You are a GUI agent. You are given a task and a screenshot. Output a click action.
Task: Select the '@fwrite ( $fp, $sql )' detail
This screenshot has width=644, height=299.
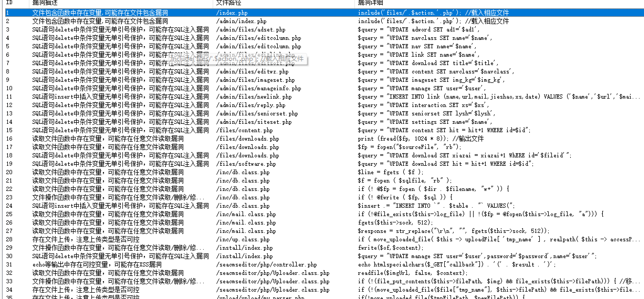pyautogui.click(x=405, y=197)
